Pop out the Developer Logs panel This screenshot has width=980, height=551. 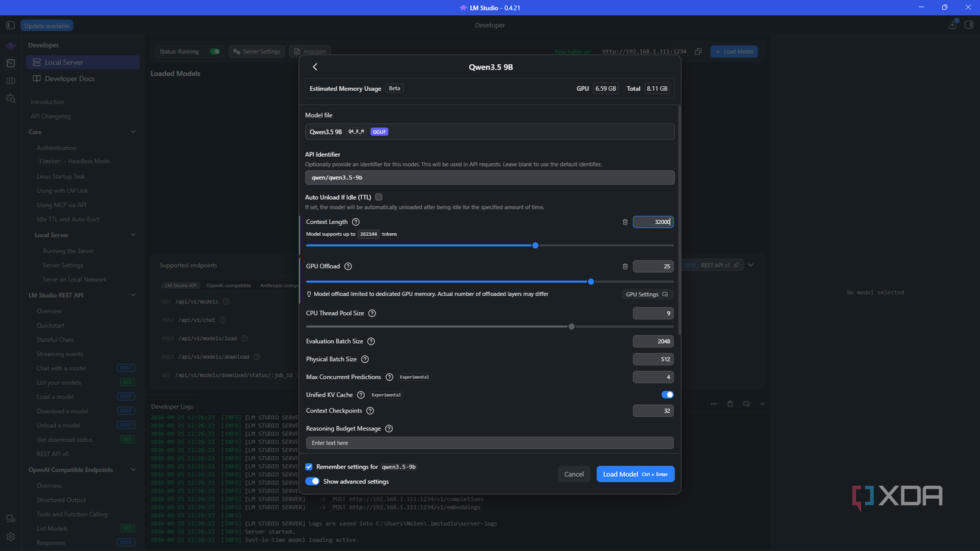click(x=747, y=404)
